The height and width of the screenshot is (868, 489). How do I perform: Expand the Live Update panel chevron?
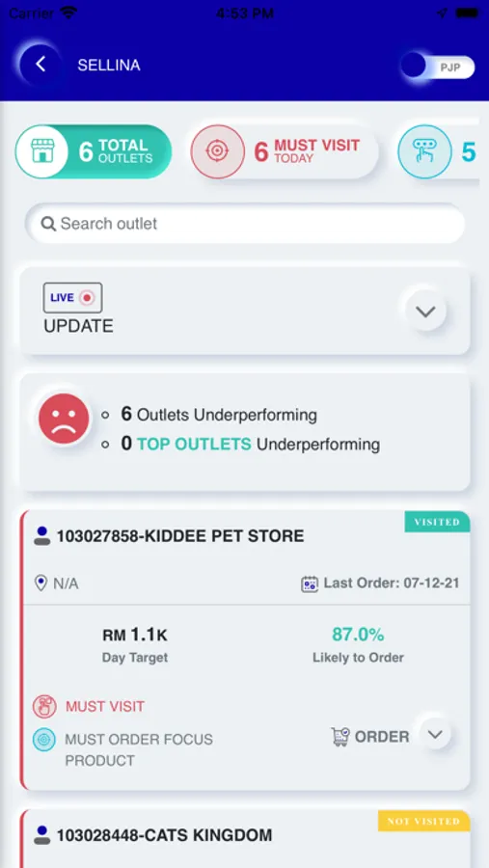coord(425,312)
